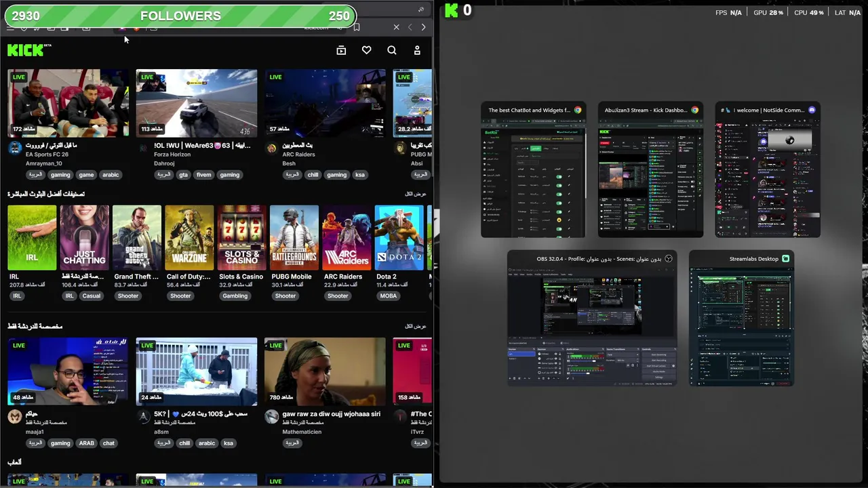The image size is (868, 488).
Task: Click the 'Gambling' tag under Slots & Casino
Action: point(235,296)
